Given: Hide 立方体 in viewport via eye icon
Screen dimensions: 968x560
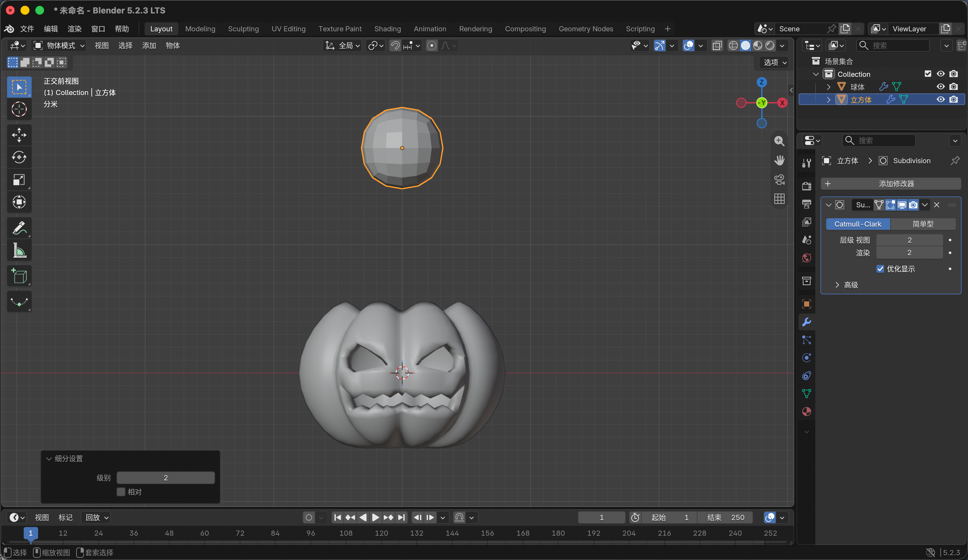Looking at the screenshot, I should tap(940, 100).
